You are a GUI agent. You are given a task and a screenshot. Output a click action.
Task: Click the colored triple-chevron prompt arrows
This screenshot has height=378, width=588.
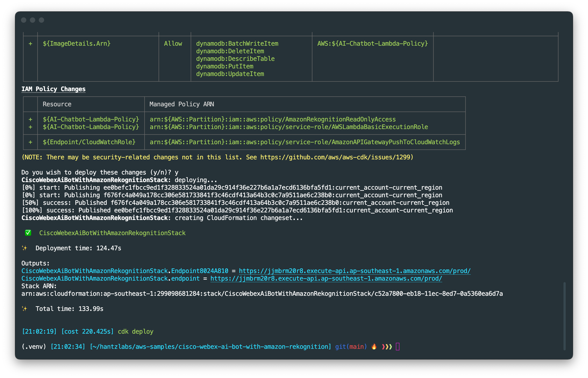(x=387, y=347)
